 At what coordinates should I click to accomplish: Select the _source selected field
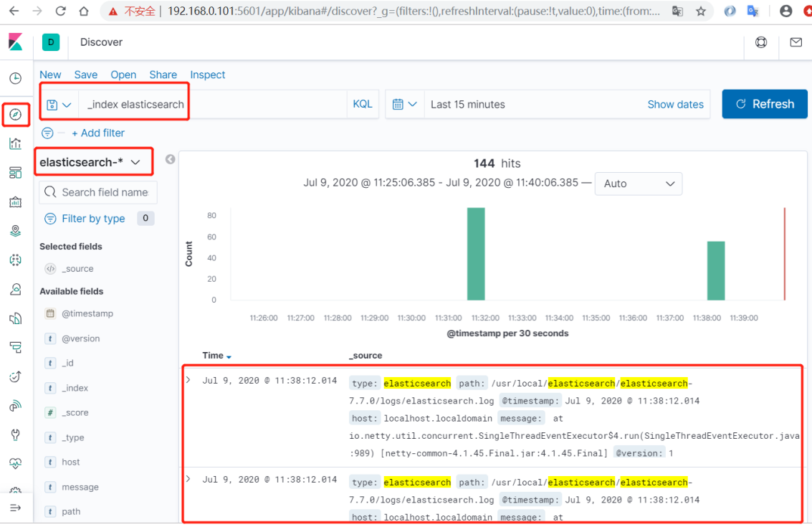(x=77, y=269)
